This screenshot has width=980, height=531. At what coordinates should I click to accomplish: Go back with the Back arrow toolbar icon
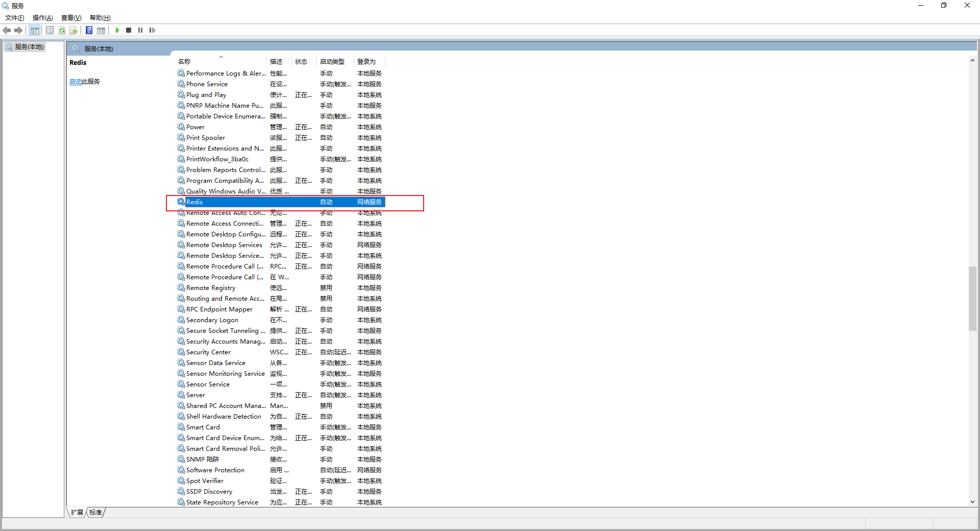[7, 31]
